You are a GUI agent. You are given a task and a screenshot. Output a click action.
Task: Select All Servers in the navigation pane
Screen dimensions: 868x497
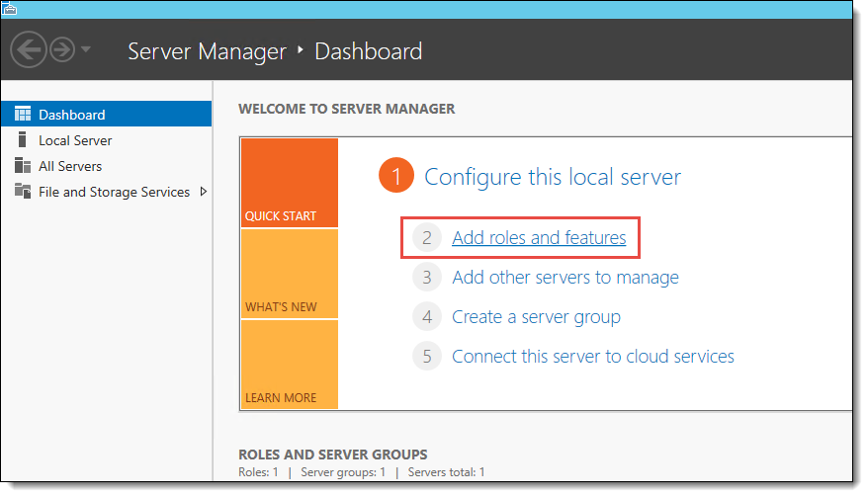[x=70, y=166]
